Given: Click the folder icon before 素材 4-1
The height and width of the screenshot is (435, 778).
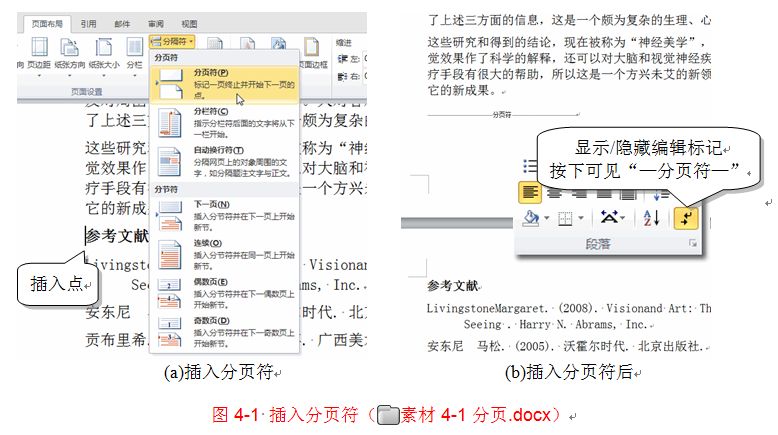Looking at the screenshot, I should coord(388,415).
